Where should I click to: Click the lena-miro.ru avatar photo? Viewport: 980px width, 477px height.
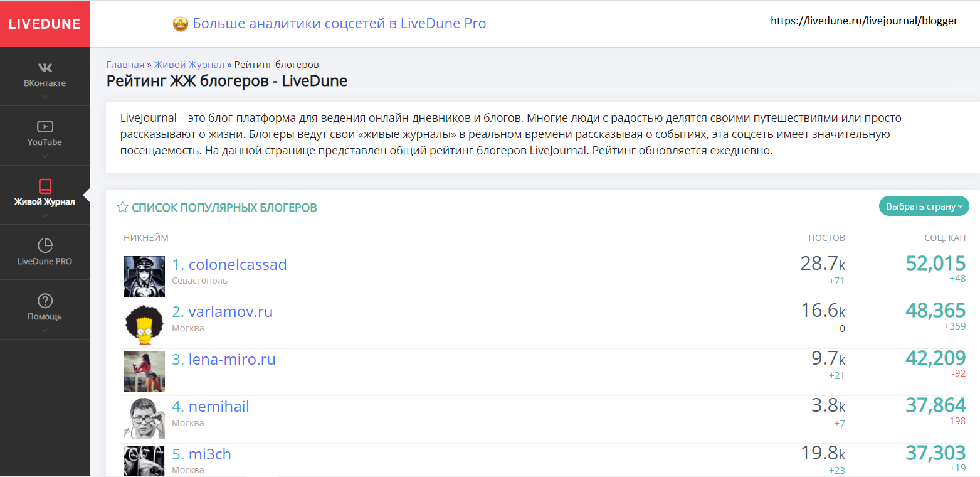pos(144,372)
